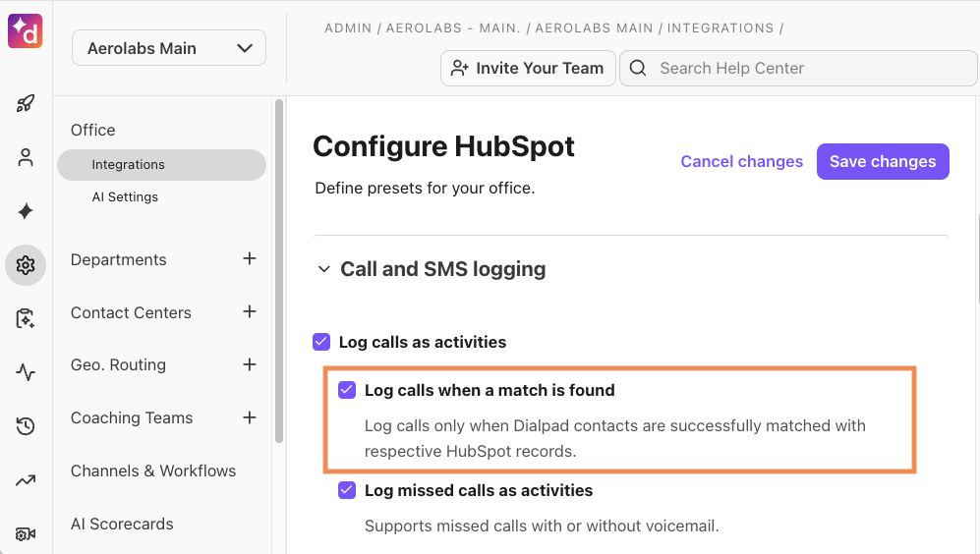The image size is (980, 554).
Task: Click 'Supports missed calls with or without voicemail.' text
Action: click(542, 526)
